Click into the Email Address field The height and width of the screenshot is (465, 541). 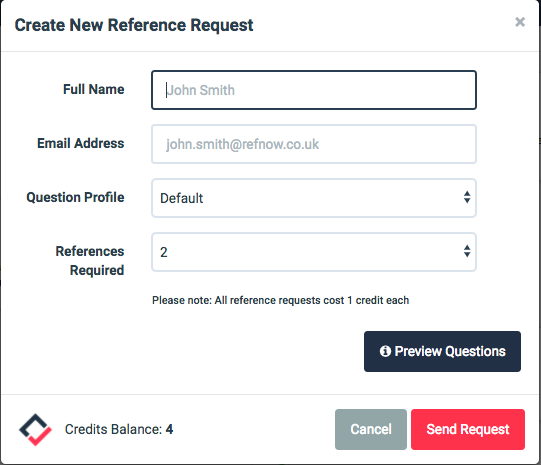coord(314,144)
